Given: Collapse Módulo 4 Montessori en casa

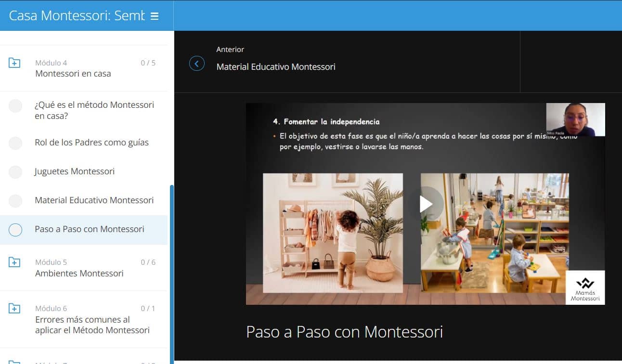Looking at the screenshot, I should pos(73,74).
